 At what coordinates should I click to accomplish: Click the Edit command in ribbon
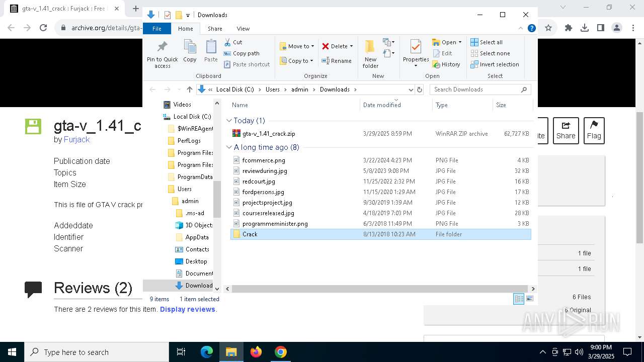tap(442, 53)
